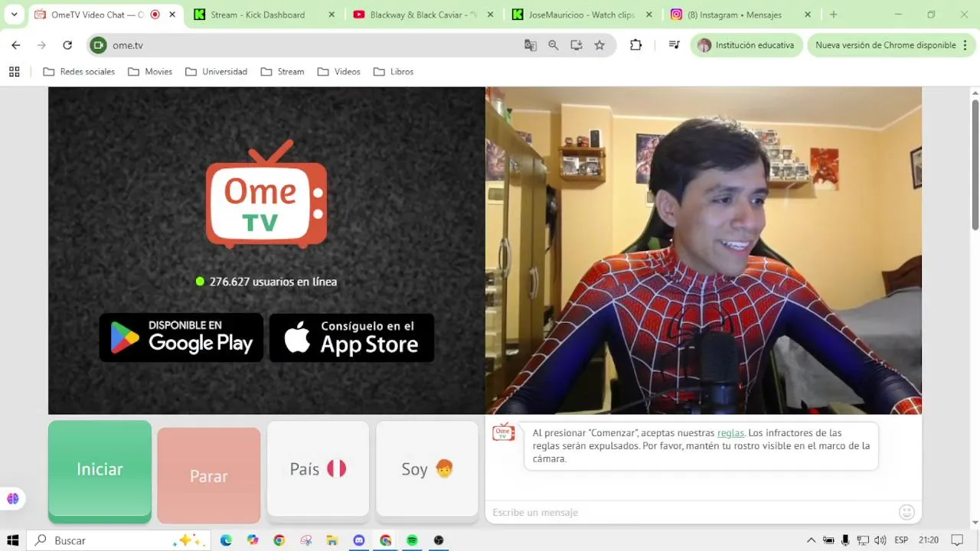This screenshot has height=551, width=980.
Task: Open the tab search dropdown arrow
Action: 14,15
